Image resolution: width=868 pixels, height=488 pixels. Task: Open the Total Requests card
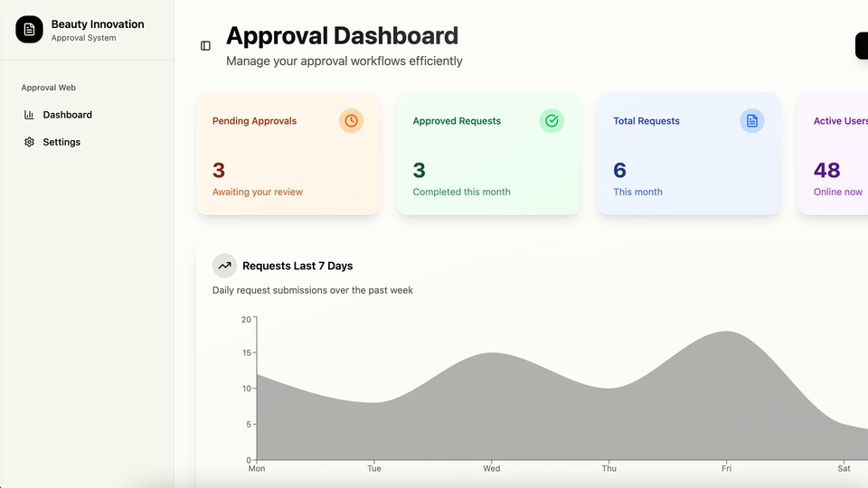click(688, 155)
